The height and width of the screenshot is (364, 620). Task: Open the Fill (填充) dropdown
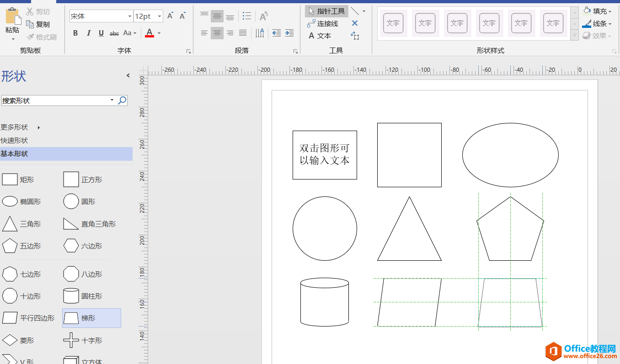coord(598,11)
